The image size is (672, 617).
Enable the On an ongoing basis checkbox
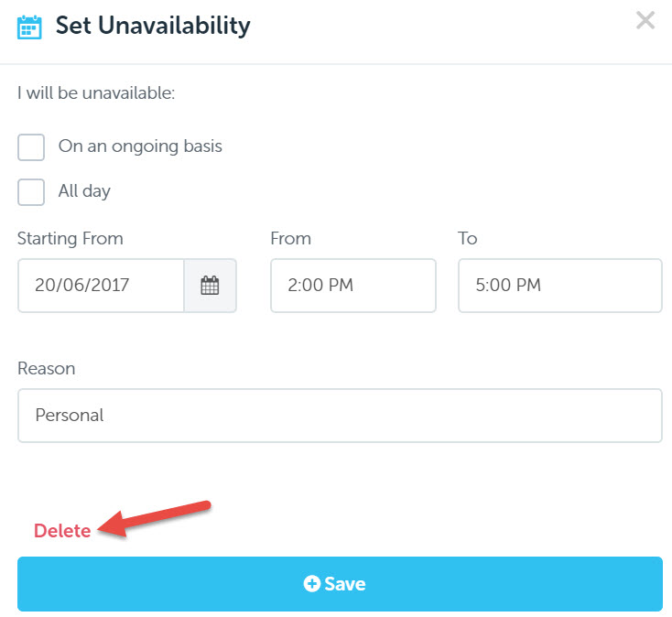pos(31,147)
